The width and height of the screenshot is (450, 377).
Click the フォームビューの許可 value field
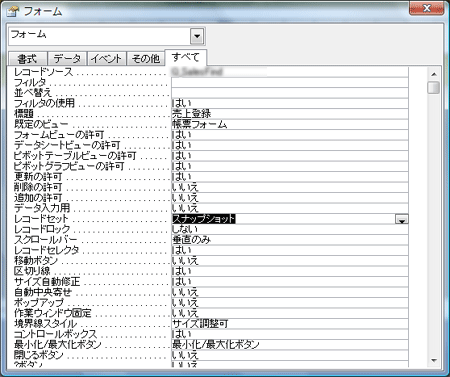pyautogui.click(x=290, y=135)
